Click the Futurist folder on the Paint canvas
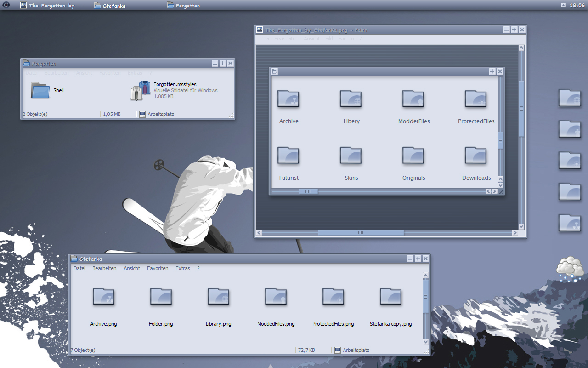The width and height of the screenshot is (588, 368). [288, 155]
